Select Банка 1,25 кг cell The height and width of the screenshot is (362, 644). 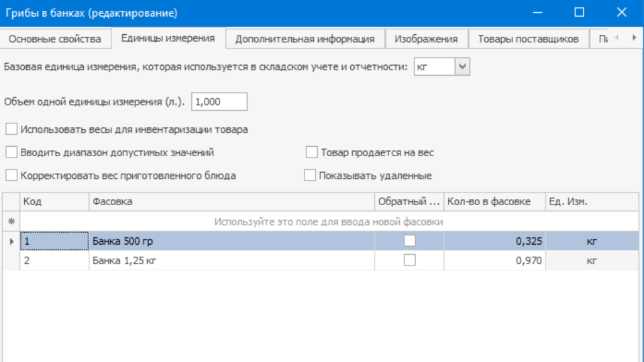[231, 260]
